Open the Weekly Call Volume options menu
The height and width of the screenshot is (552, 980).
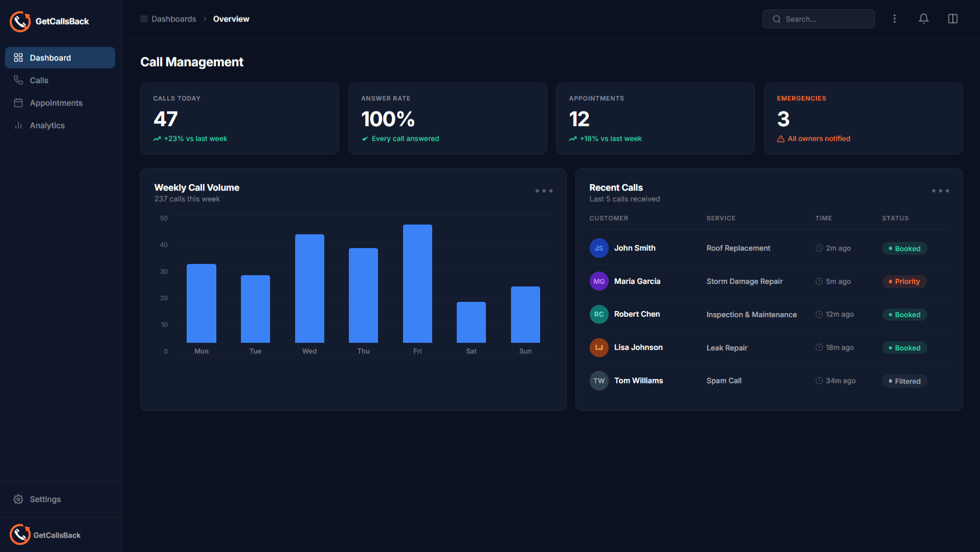[544, 190]
